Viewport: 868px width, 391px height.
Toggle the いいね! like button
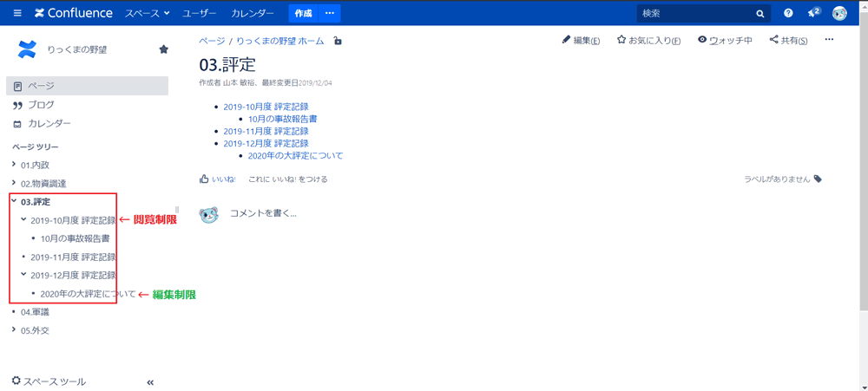click(218, 179)
